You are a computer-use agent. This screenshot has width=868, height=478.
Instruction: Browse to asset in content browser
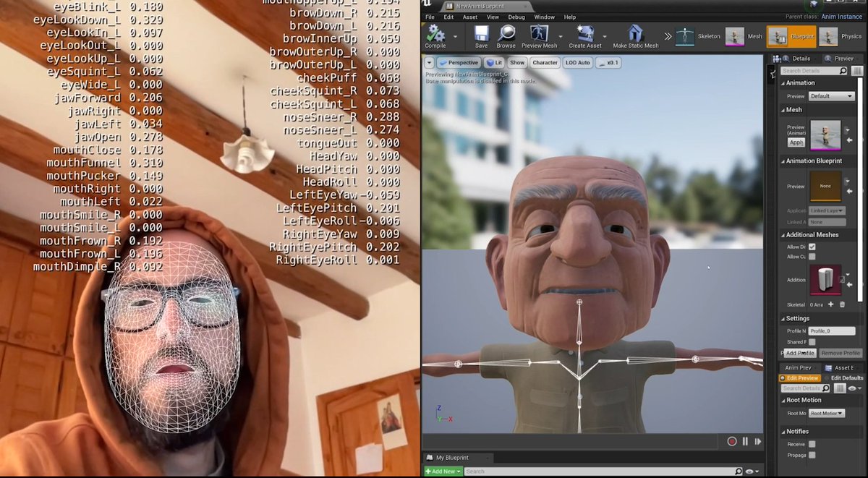click(x=506, y=35)
